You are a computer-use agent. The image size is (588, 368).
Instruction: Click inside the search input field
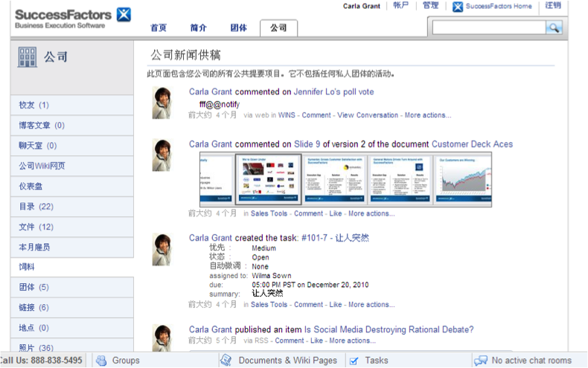(x=488, y=28)
